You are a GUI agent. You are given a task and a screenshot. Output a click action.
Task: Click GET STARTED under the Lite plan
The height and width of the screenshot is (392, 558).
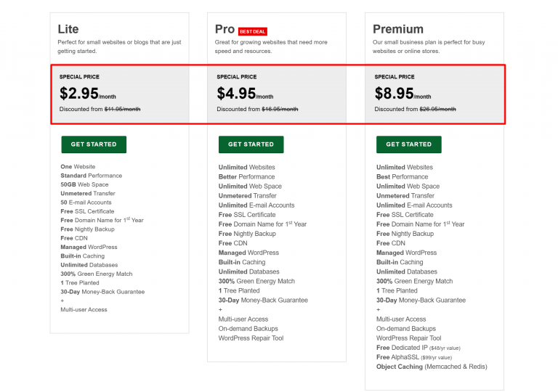click(x=94, y=144)
